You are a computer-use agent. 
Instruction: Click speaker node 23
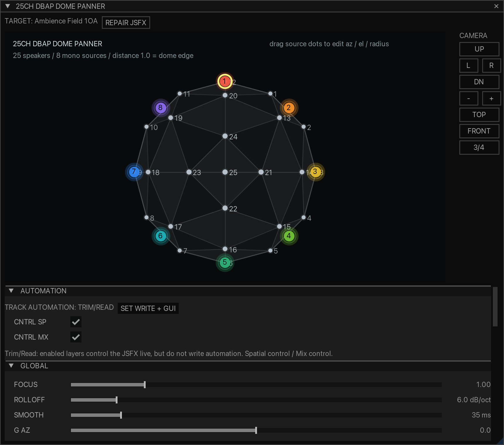pos(189,172)
